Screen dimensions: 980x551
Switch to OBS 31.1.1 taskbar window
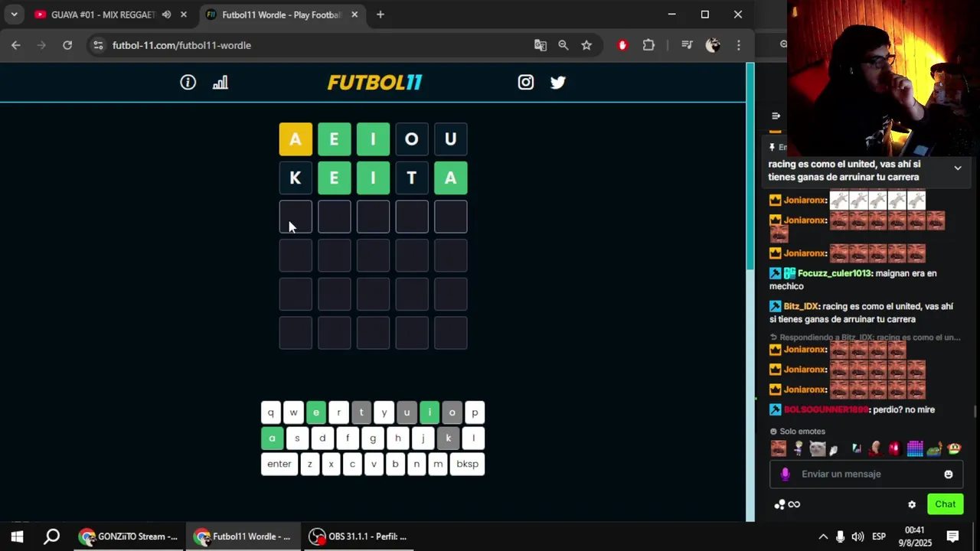[358, 536]
